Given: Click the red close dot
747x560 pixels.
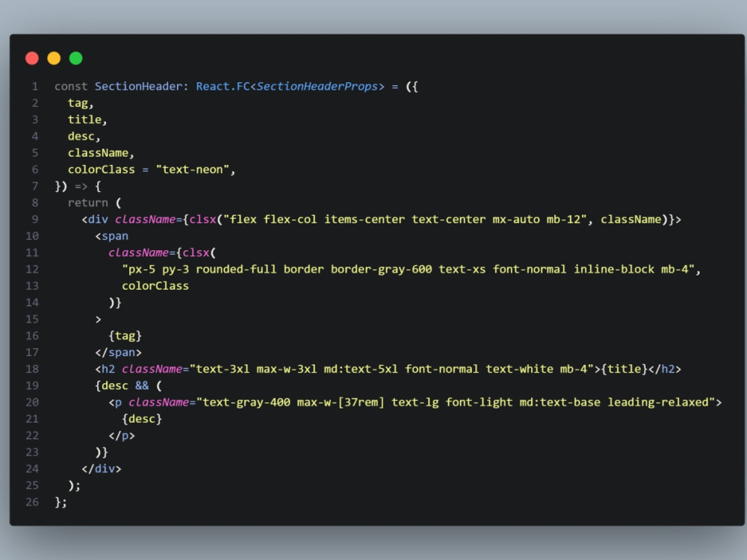Looking at the screenshot, I should 32,58.
